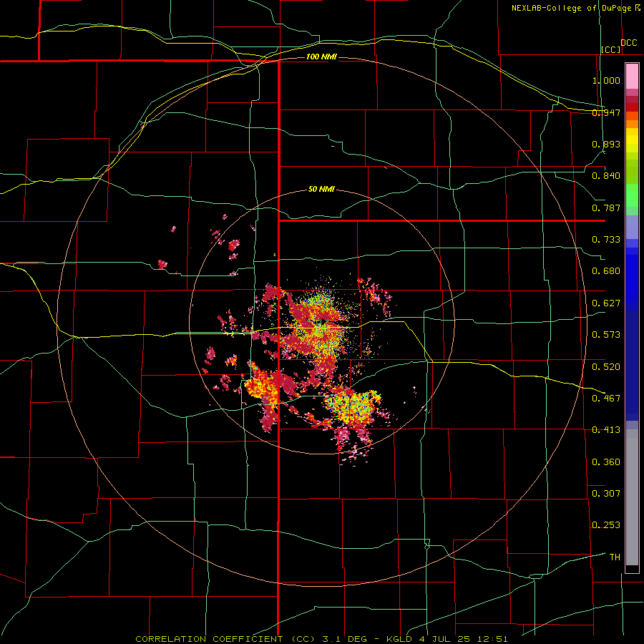This screenshot has height=644, width=644.
Task: Click the 0.413 scale label
Action: click(606, 430)
